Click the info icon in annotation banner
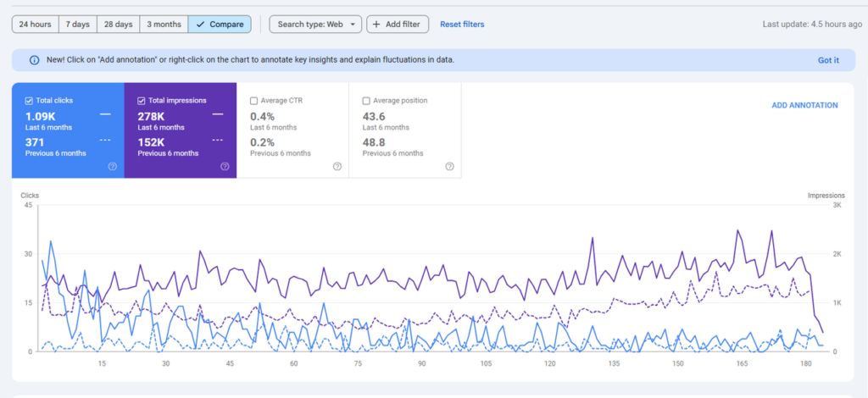 [x=34, y=60]
